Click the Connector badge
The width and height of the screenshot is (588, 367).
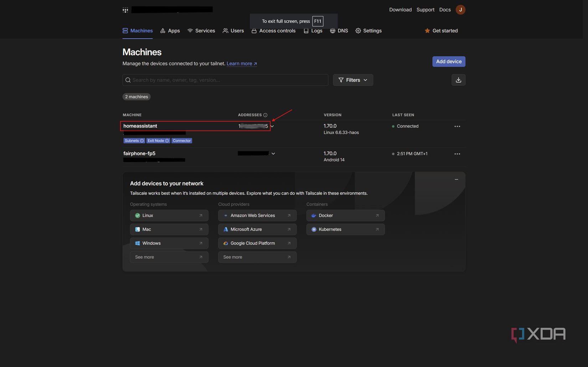(182, 141)
